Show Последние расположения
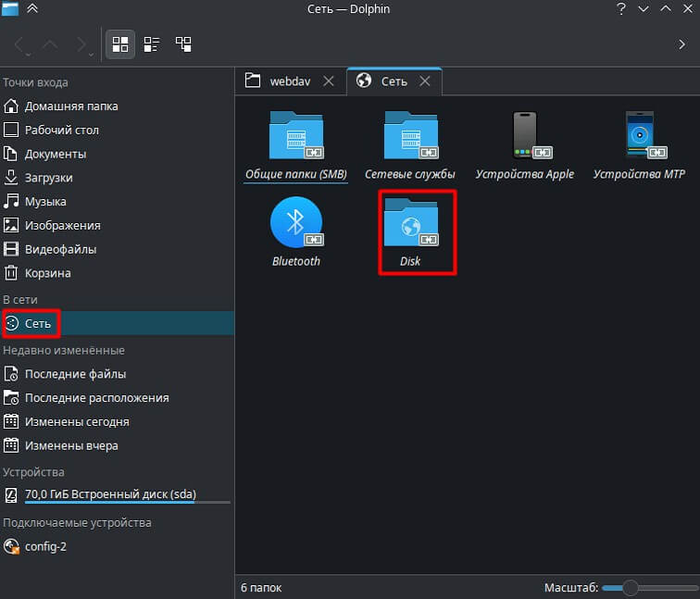 click(117, 398)
